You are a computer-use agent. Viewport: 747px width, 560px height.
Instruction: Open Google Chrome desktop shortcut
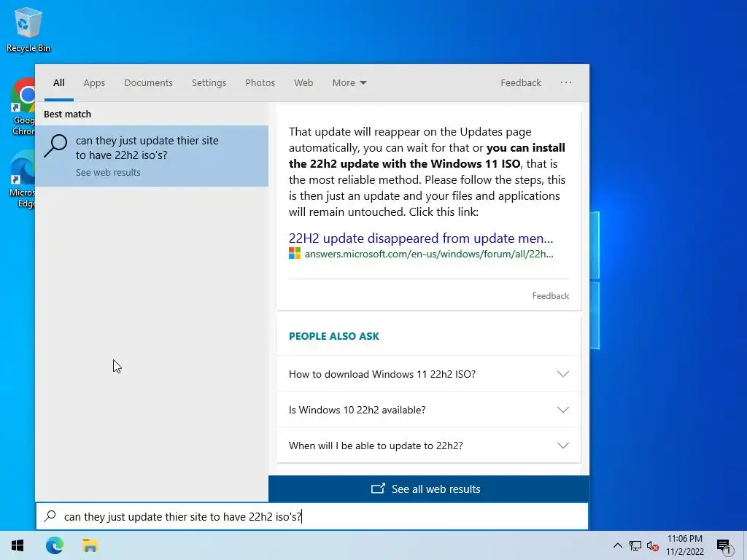tap(23, 106)
